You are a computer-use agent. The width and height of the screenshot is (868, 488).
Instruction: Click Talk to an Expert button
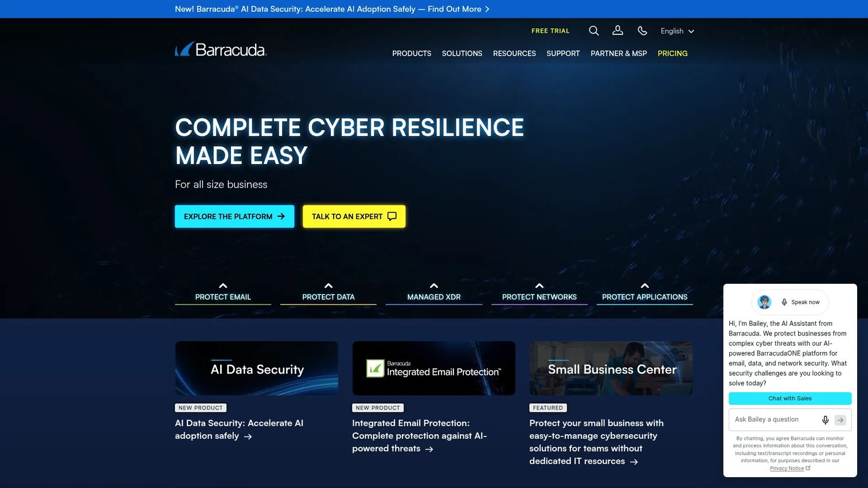[354, 216]
